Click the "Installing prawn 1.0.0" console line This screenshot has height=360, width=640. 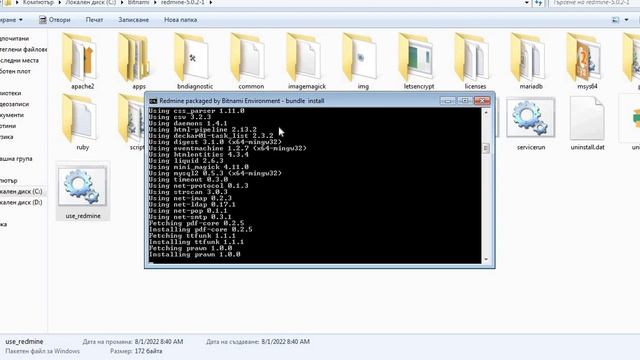(x=195, y=255)
